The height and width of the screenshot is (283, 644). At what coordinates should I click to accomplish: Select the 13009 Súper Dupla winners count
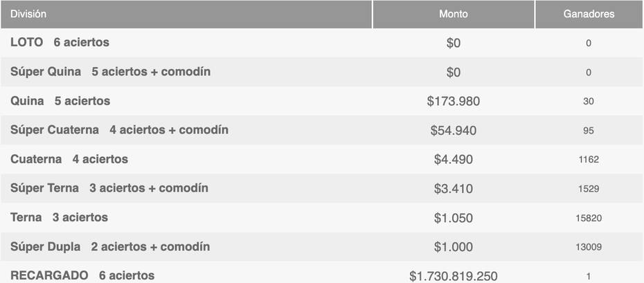(x=589, y=247)
